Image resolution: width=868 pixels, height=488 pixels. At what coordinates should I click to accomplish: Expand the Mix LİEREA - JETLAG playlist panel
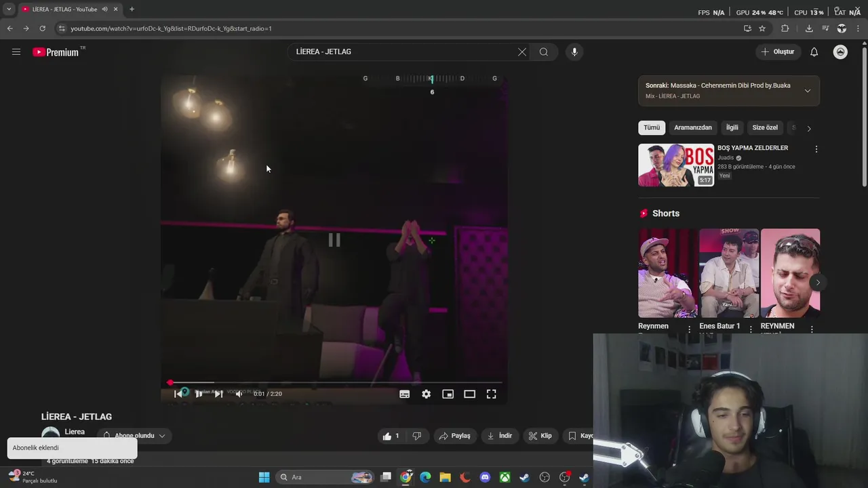tap(808, 91)
